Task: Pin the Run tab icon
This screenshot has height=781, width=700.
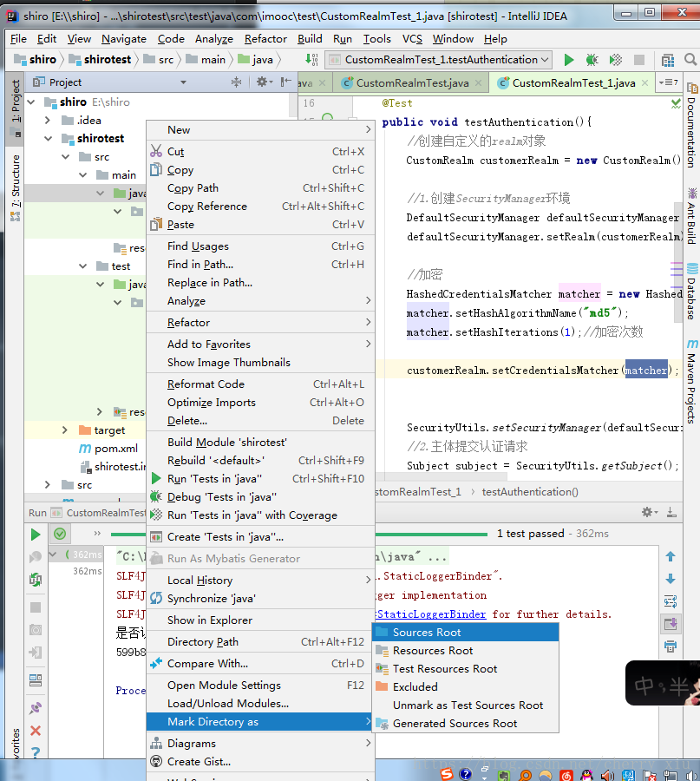Action: 36,708
